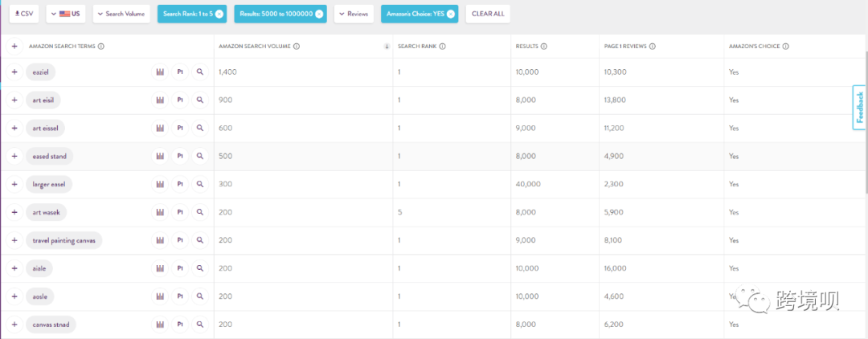
Task: Open the Reviews filter dropdown
Action: coord(354,14)
